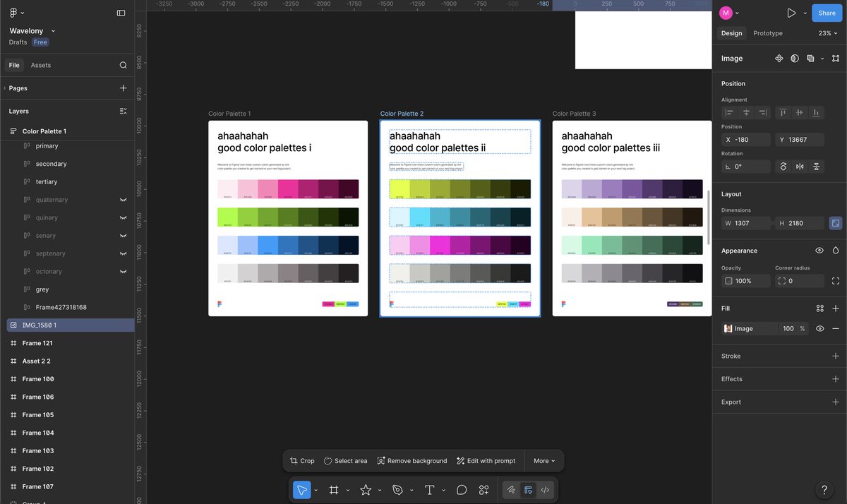This screenshot has width=847, height=504.
Task: Add an effect with plus icon
Action: coord(836,379)
